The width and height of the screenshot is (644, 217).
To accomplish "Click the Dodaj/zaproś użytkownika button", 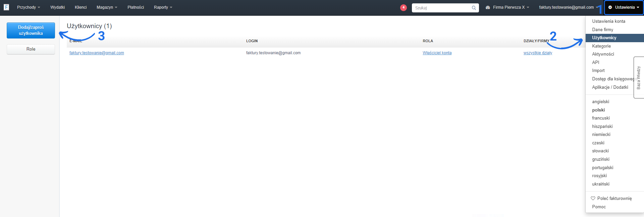I will 31,30.
